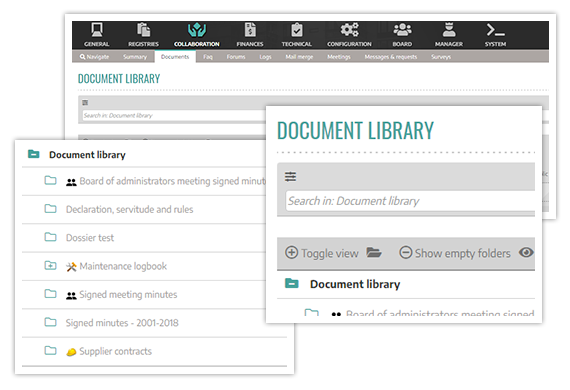The image size is (570, 390).
Task: Open the General section icon
Action: [x=97, y=30]
